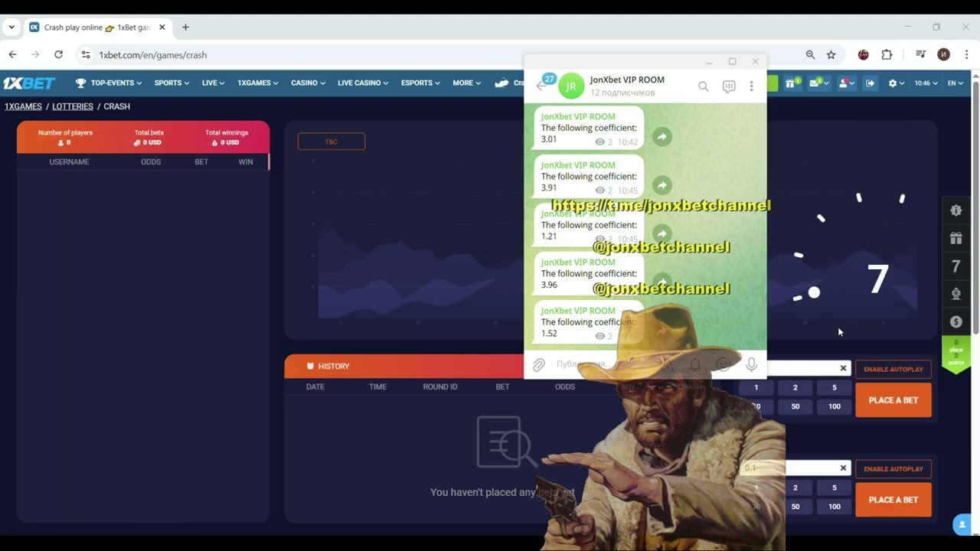980x551 pixels.
Task: Go back in the browser
Action: coord(12,54)
